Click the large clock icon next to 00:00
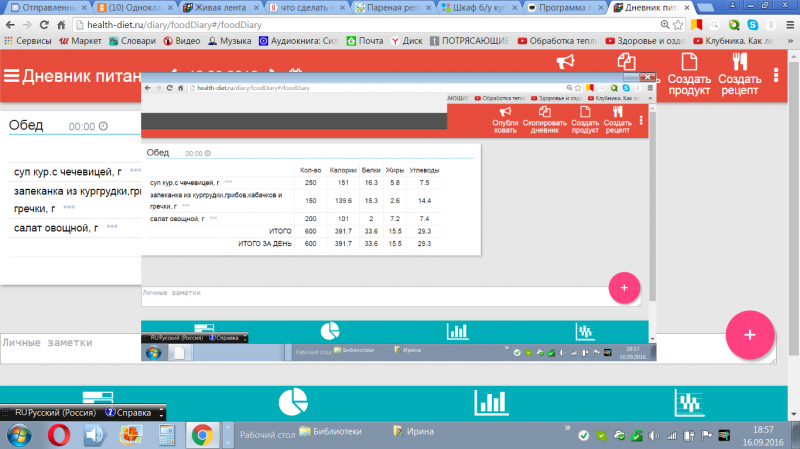This screenshot has width=800, height=449. tap(103, 127)
